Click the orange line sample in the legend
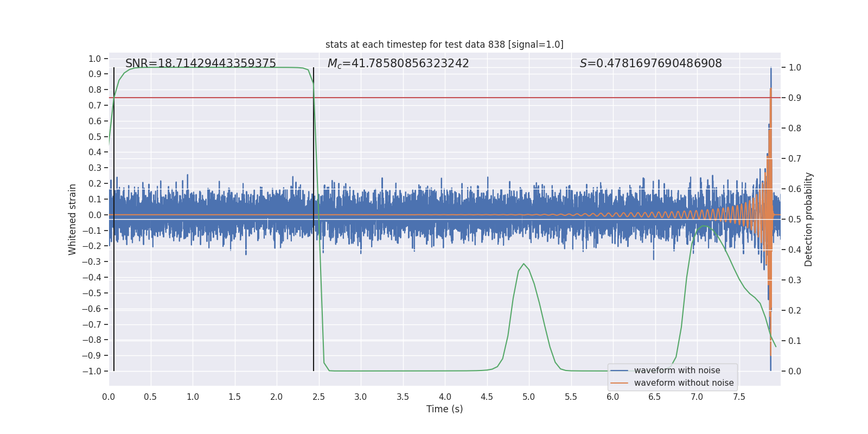 [620, 383]
